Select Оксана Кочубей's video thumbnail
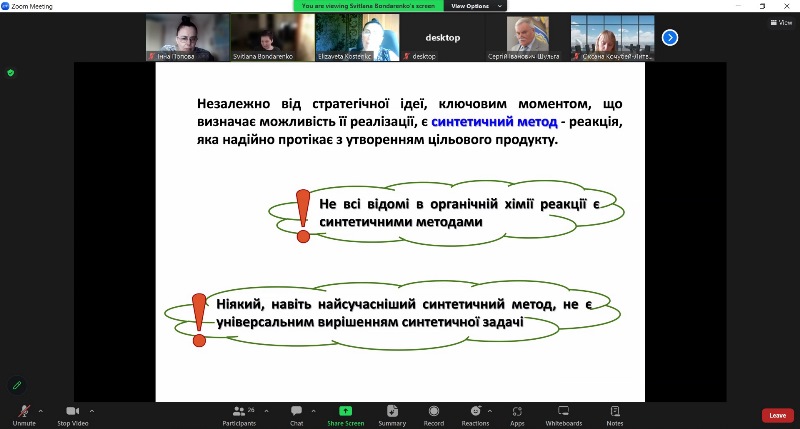Screen dimensions: 800x429 [612, 38]
